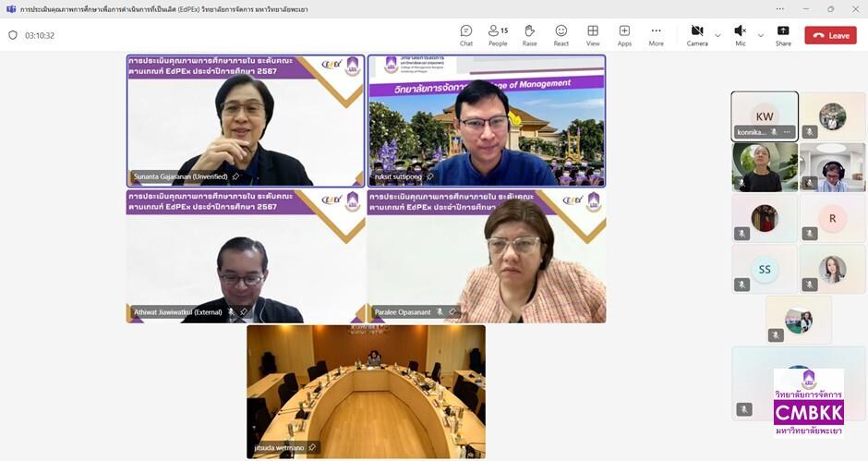The height and width of the screenshot is (461, 868).
Task: Turn on the Camera
Action: pyautogui.click(x=697, y=35)
